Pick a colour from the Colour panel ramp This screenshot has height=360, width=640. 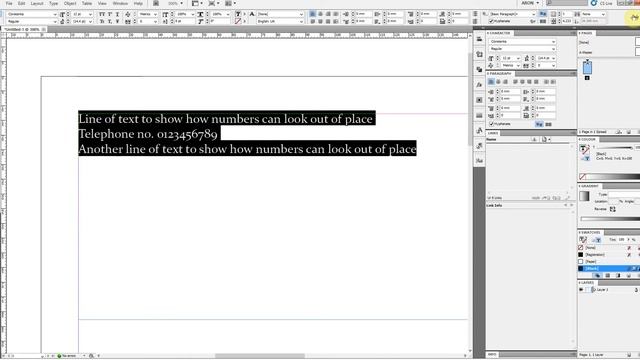(613, 177)
